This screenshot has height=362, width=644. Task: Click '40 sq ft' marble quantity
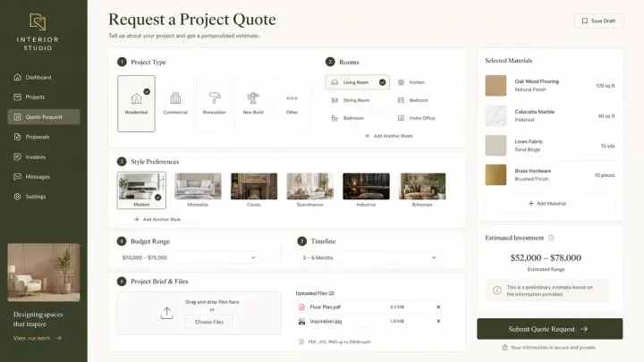click(x=606, y=116)
